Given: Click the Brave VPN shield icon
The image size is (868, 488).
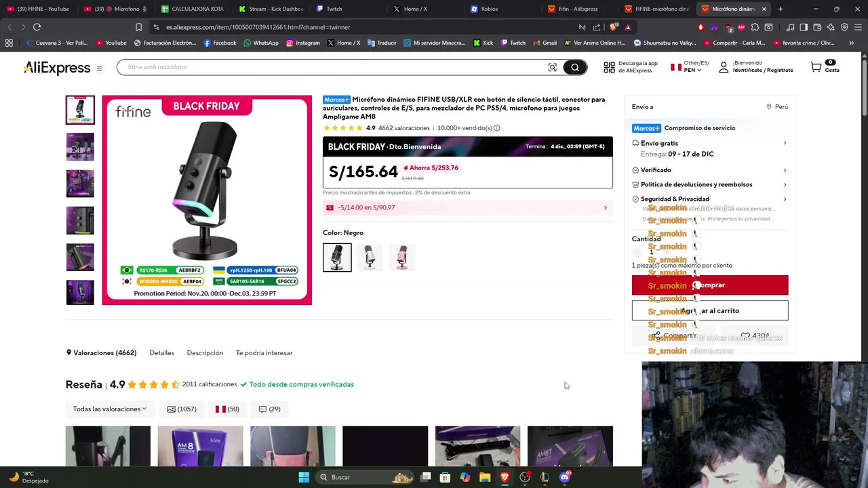Looking at the screenshot, I should tap(844, 27).
